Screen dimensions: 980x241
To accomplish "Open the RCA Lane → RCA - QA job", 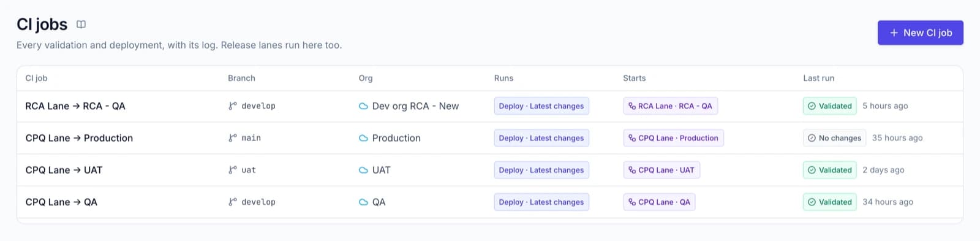I will (75, 106).
